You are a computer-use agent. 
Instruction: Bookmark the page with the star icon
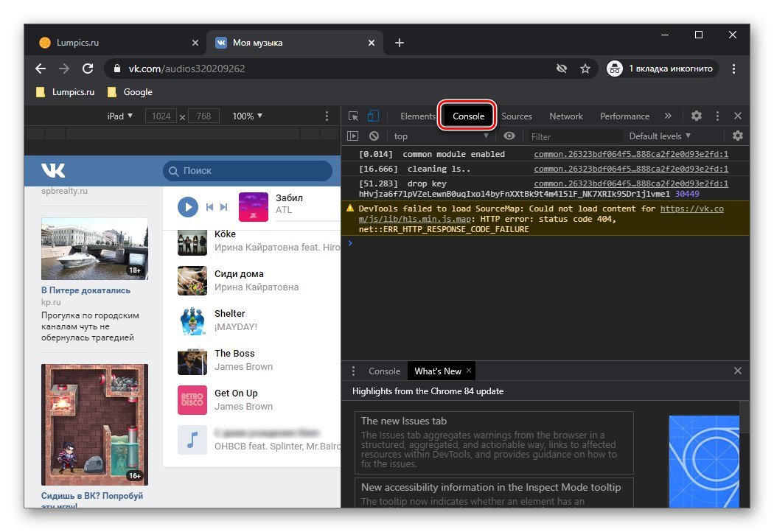585,68
